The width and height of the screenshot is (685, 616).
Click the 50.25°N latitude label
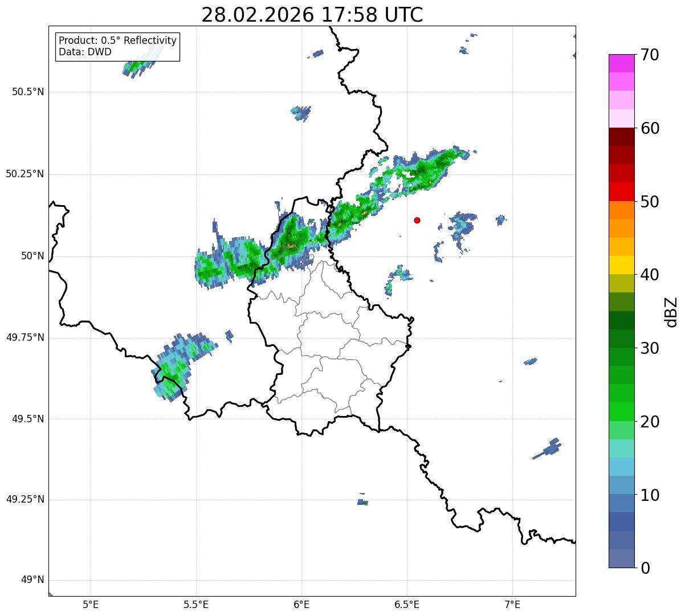(x=25, y=174)
